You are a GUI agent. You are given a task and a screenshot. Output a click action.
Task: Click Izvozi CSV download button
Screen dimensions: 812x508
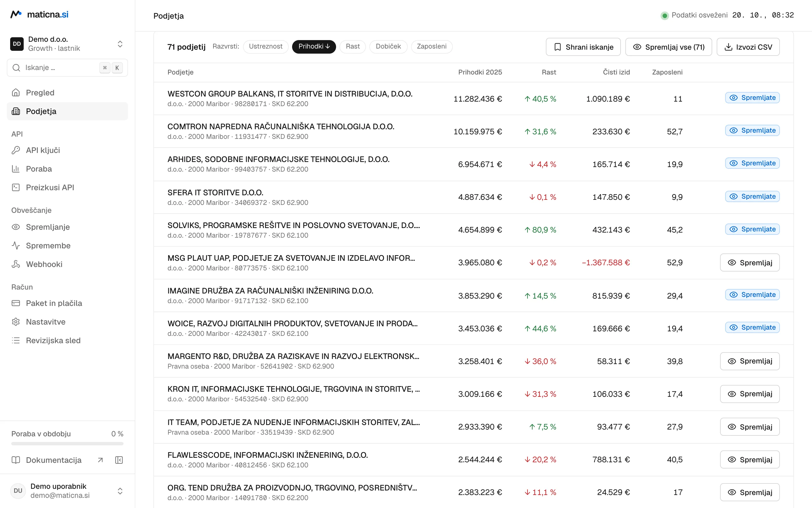tap(748, 47)
